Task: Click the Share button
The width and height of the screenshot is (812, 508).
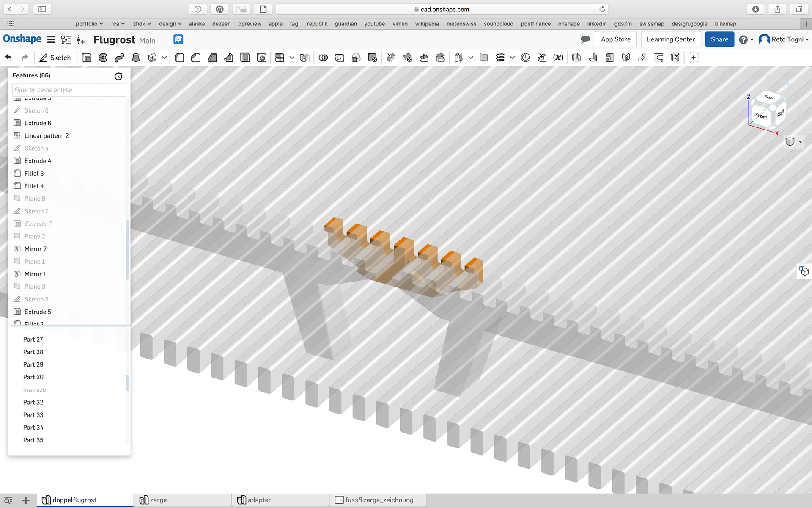Action: click(719, 39)
